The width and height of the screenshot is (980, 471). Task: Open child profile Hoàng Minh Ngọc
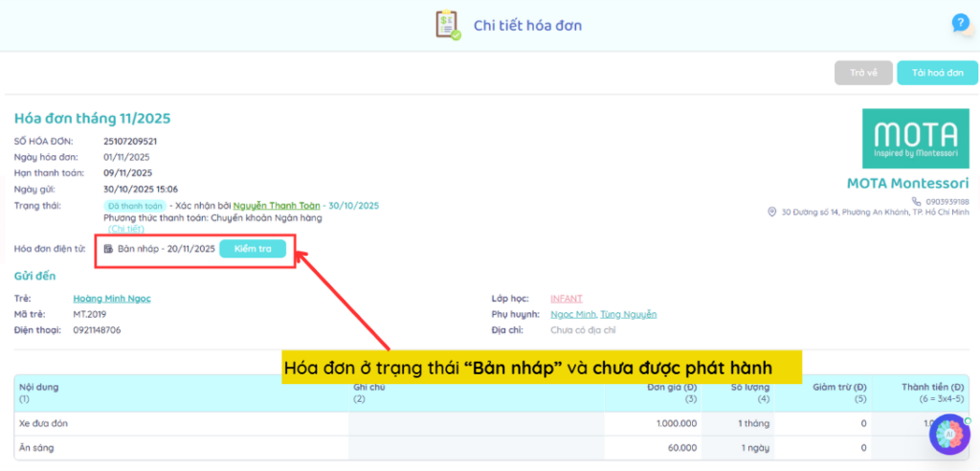[x=112, y=299]
